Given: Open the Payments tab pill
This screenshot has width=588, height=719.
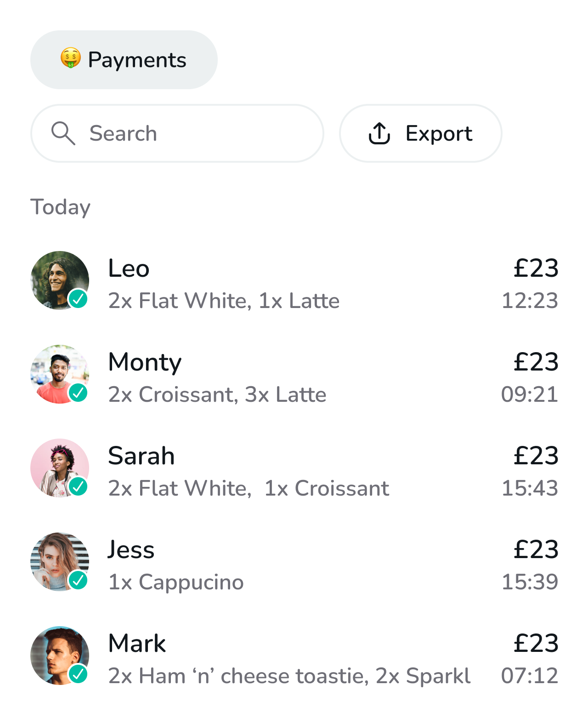Looking at the screenshot, I should tap(124, 60).
